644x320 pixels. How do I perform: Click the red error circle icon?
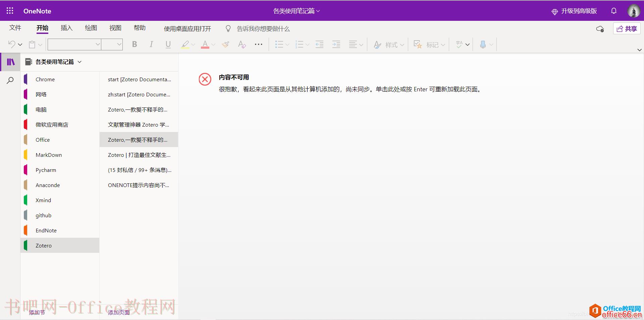click(x=205, y=80)
